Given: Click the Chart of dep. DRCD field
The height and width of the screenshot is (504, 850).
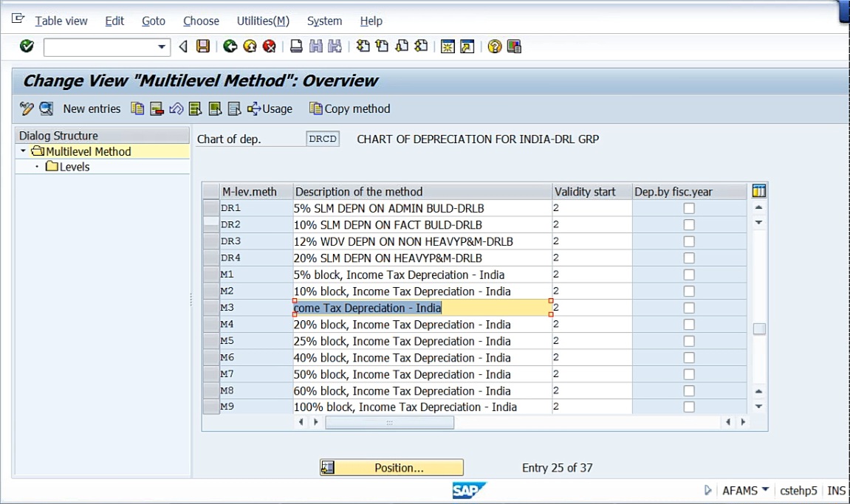Looking at the screenshot, I should [x=323, y=139].
